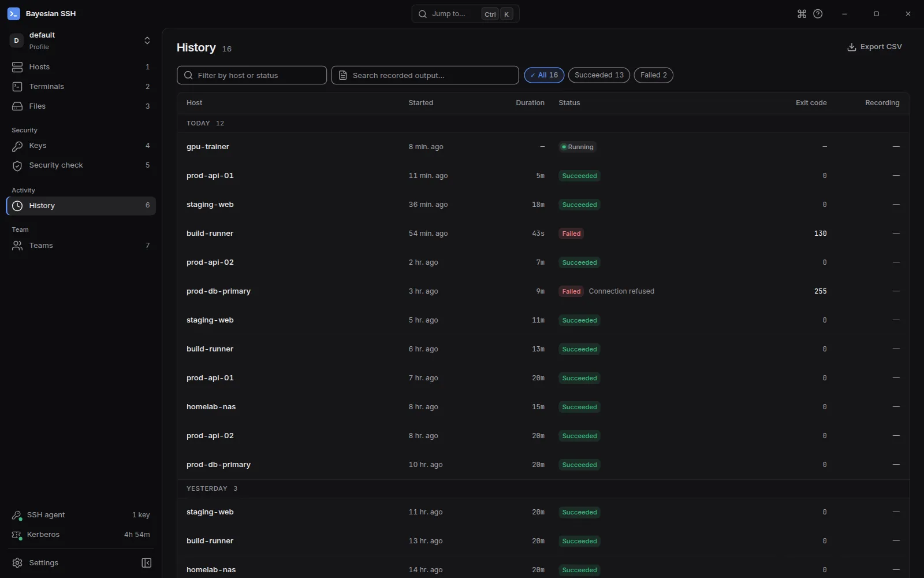The image size is (924, 578).
Task: Click the Failed badge with exit code 130
Action: click(x=571, y=234)
